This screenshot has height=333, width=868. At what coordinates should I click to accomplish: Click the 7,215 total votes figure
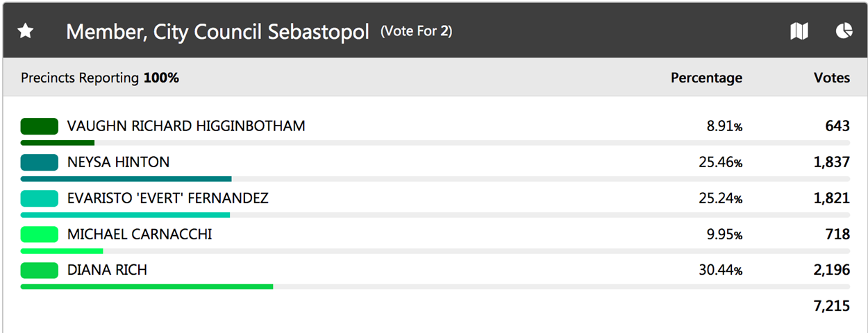coord(832,306)
